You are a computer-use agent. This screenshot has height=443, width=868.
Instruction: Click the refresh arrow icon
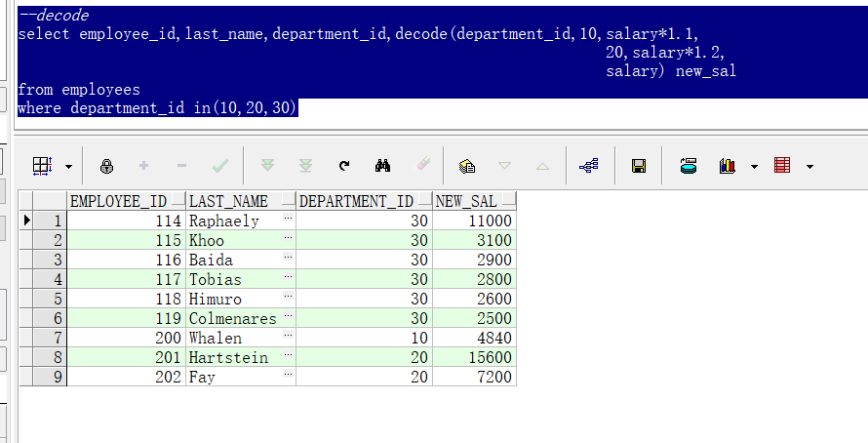pyautogui.click(x=344, y=165)
